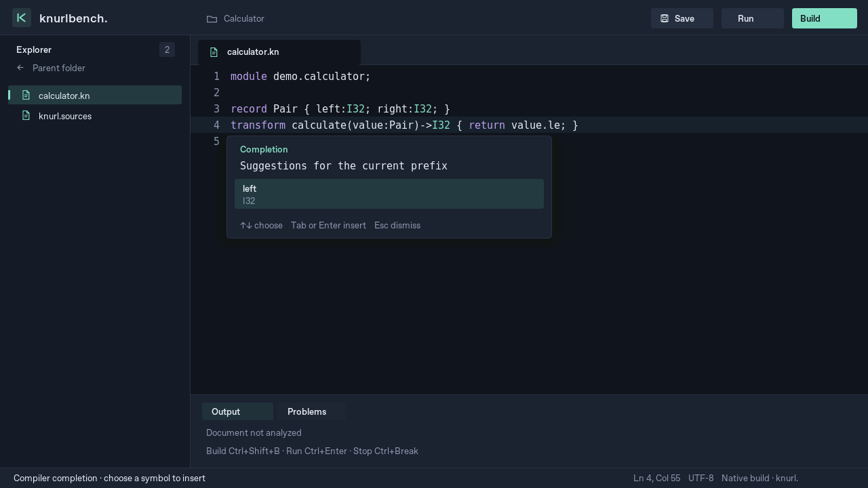Start a Build
Screen dimensions: 868x488
(x=824, y=18)
